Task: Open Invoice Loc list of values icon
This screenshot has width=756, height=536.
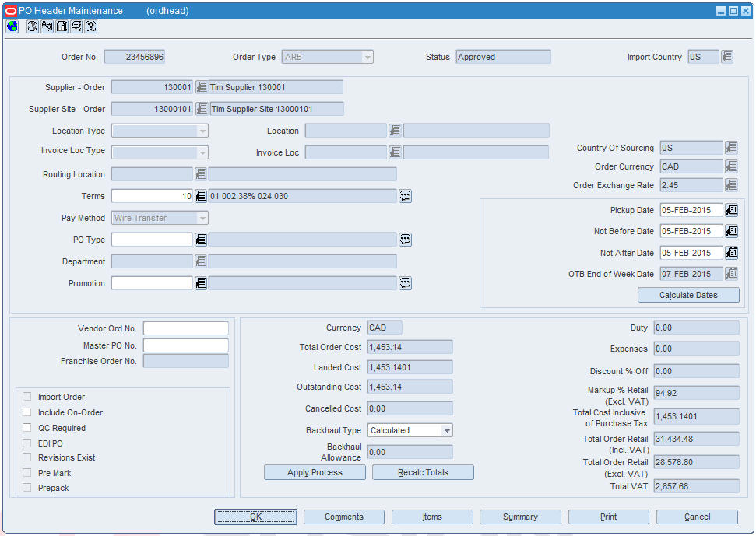Action: (x=396, y=152)
